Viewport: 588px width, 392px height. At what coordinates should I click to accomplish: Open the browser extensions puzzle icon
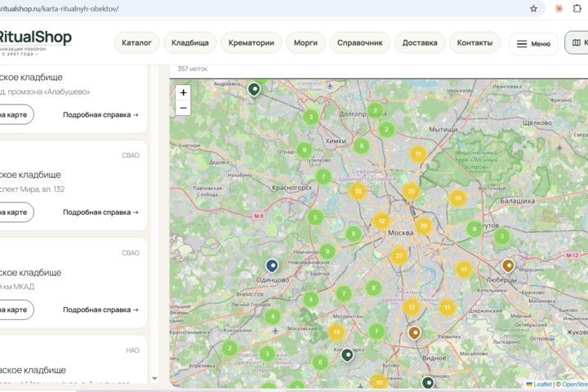point(577,9)
